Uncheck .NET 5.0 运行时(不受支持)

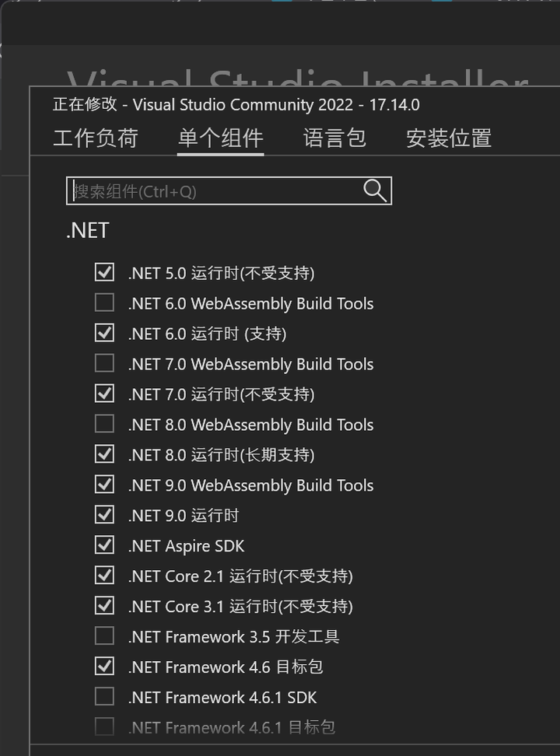coord(104,272)
